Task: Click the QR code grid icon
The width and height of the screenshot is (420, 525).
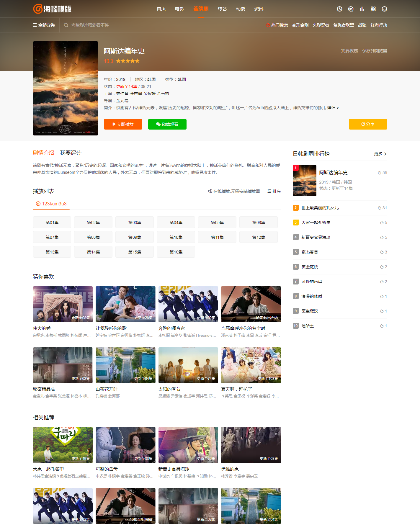Action: 373,9
